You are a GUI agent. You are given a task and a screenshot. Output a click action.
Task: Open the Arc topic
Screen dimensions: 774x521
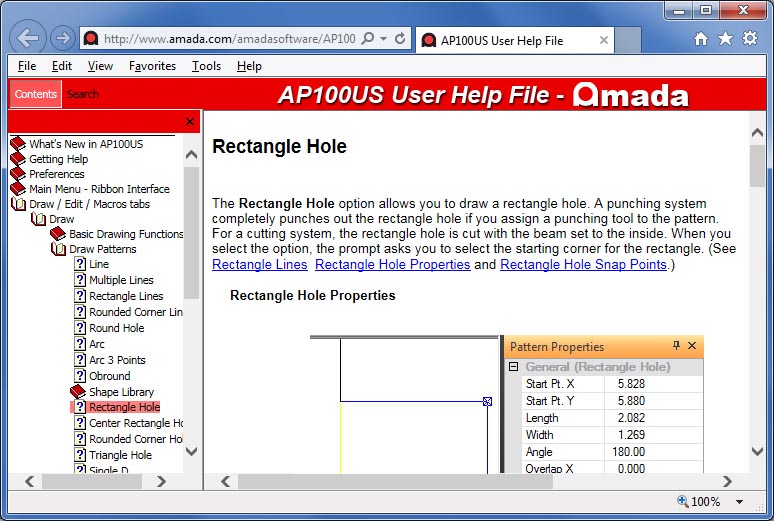[97, 344]
